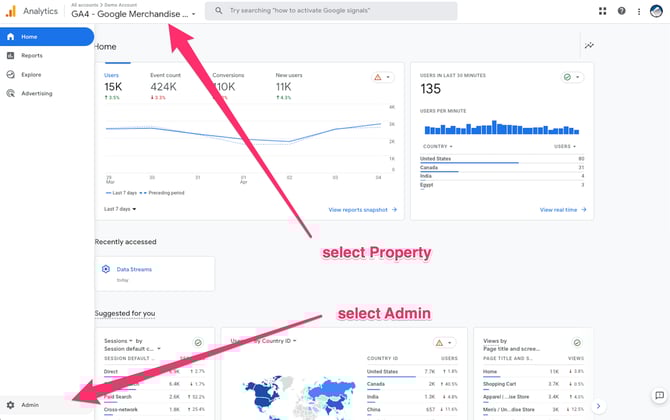Open View real time link

(x=563, y=210)
